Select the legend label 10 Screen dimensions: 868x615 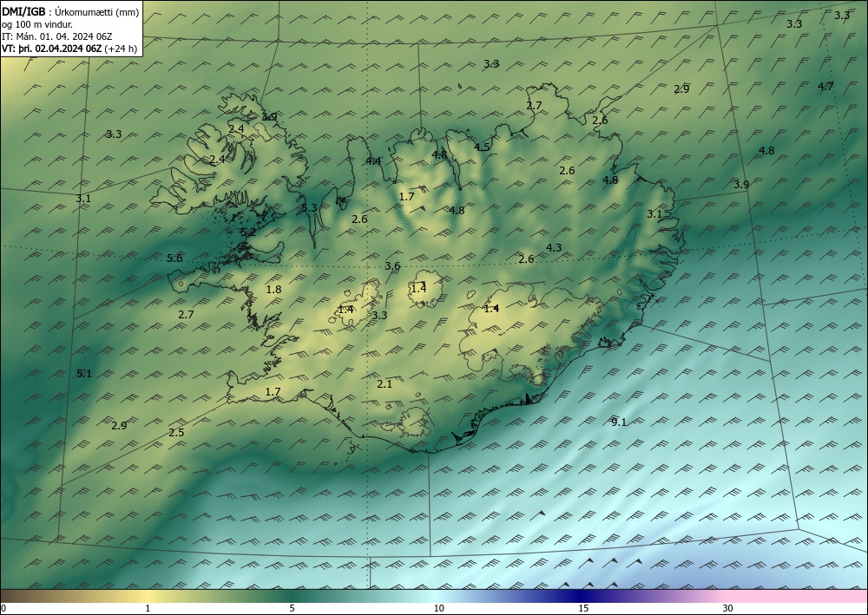tap(438, 608)
